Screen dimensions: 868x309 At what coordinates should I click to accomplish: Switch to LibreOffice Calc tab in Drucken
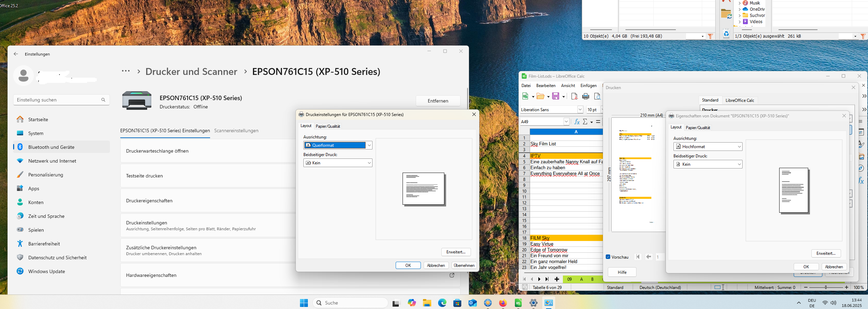pos(740,100)
